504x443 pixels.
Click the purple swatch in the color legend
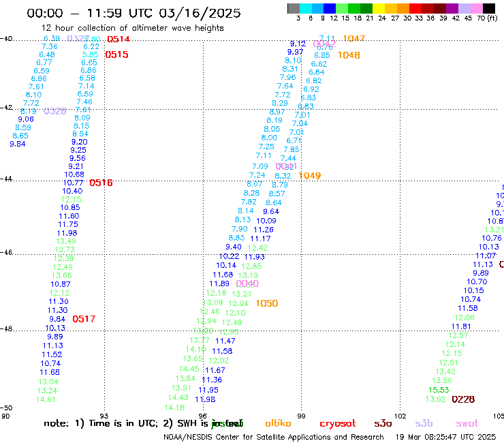[452, 8]
